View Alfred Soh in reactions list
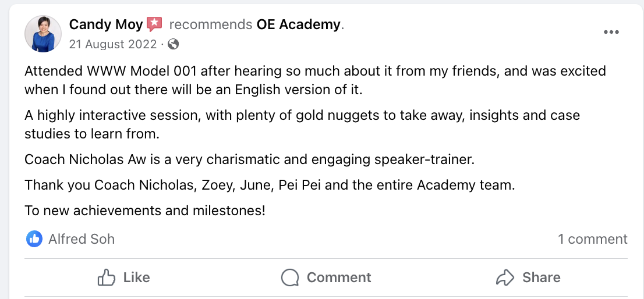644x299 pixels. (x=82, y=239)
